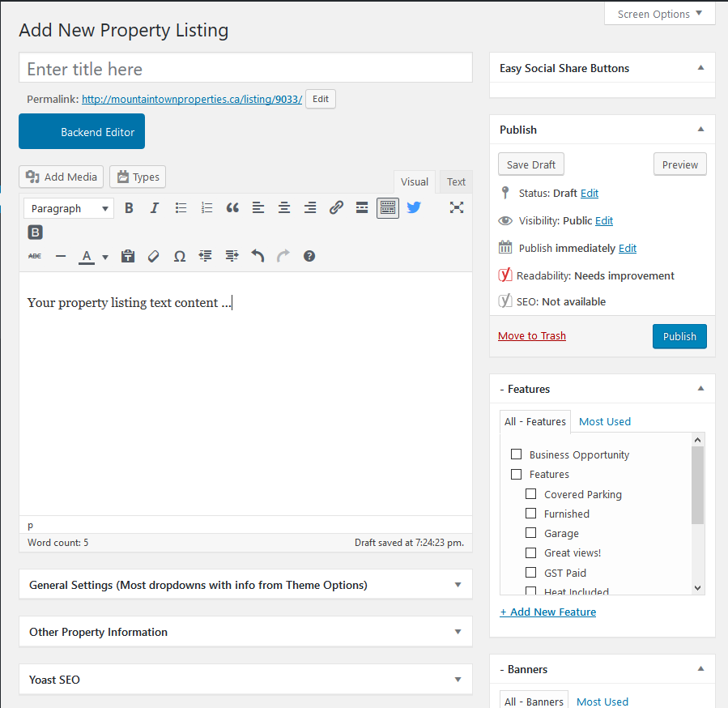Screen dimensions: 728x708
Task: Click the Twitter bird toolbar icon
Action: coord(414,207)
